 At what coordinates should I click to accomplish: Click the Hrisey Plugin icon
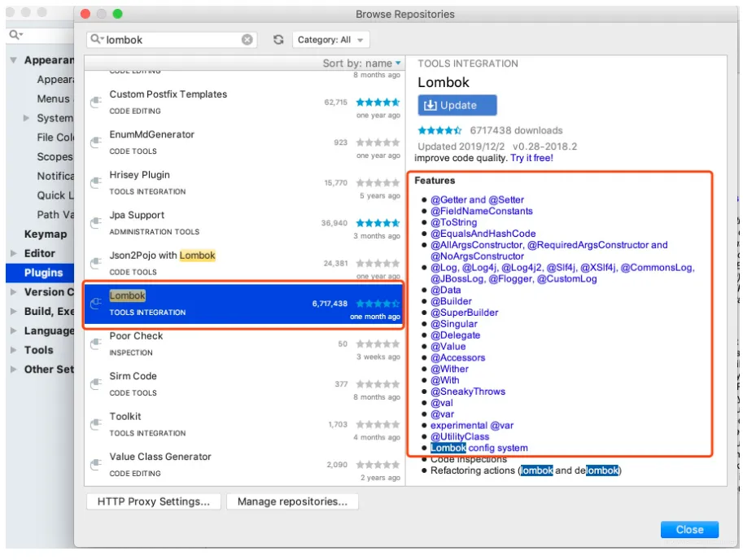tap(96, 182)
